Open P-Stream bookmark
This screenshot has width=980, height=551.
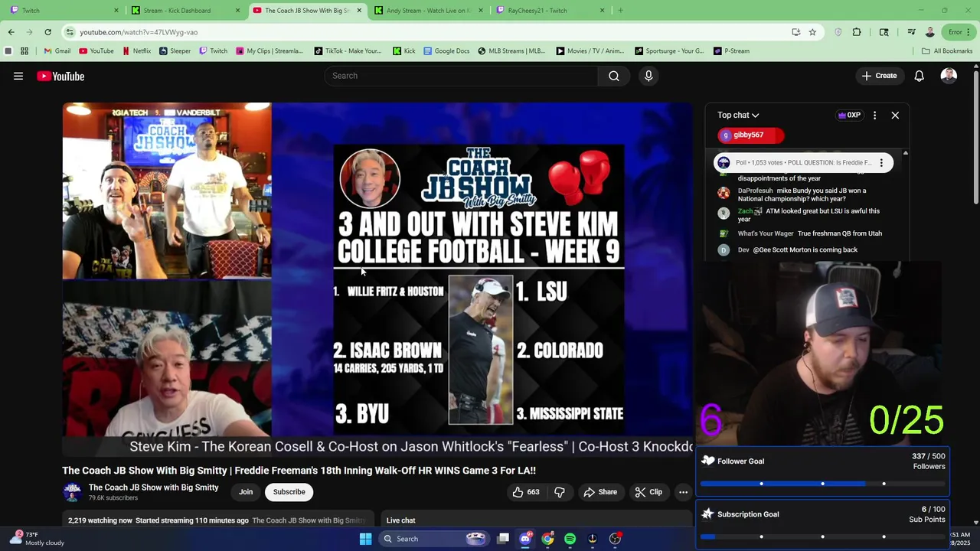point(731,51)
